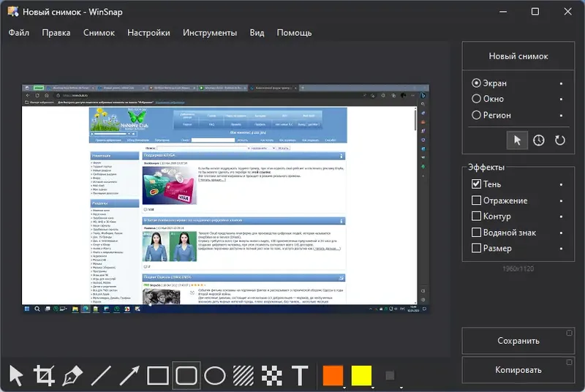Image resolution: width=585 pixels, height=392 pixels.
Task: Pick the orange outline color swatch
Action: point(333,375)
